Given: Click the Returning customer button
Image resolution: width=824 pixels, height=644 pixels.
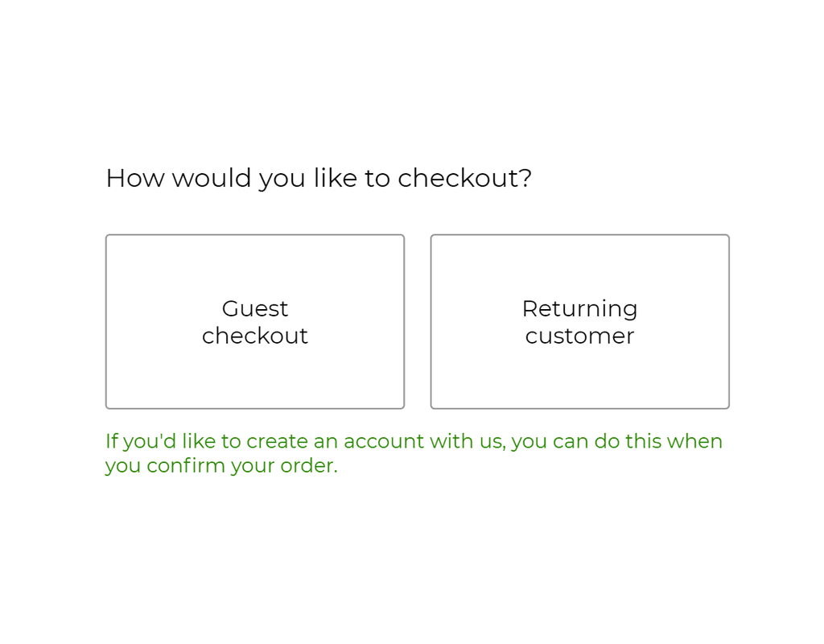Looking at the screenshot, I should 579,322.
